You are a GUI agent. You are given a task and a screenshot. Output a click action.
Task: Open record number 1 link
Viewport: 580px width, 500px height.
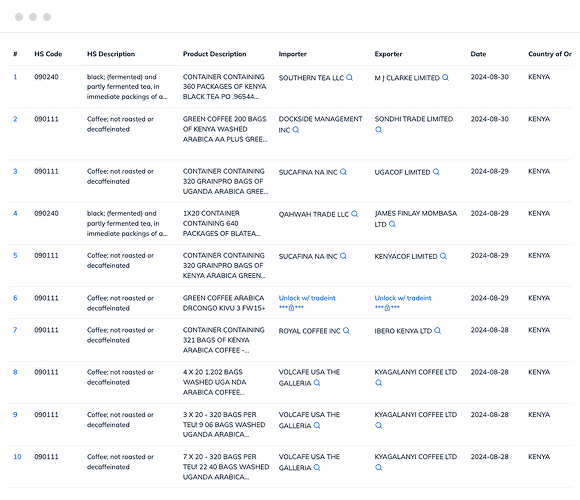(x=15, y=77)
